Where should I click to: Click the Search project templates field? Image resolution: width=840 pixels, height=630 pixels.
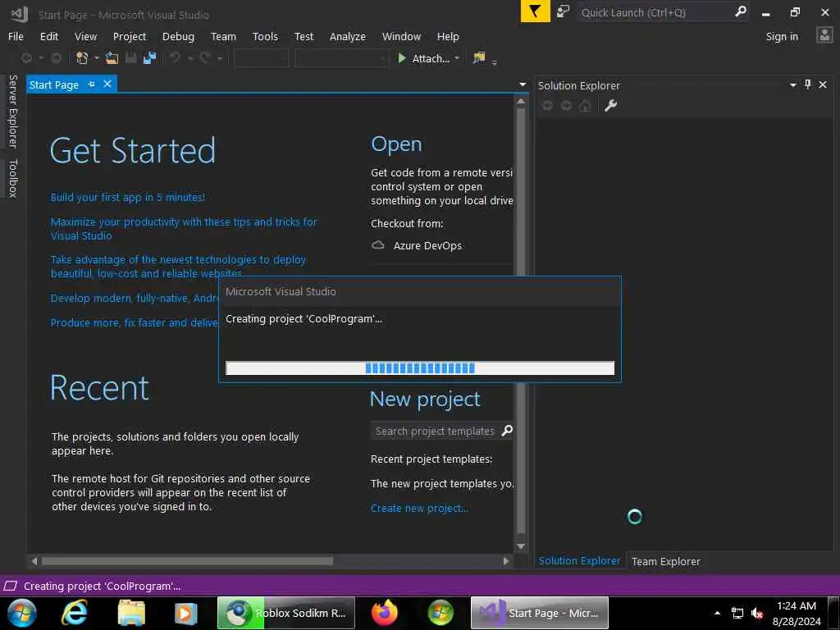coord(435,431)
